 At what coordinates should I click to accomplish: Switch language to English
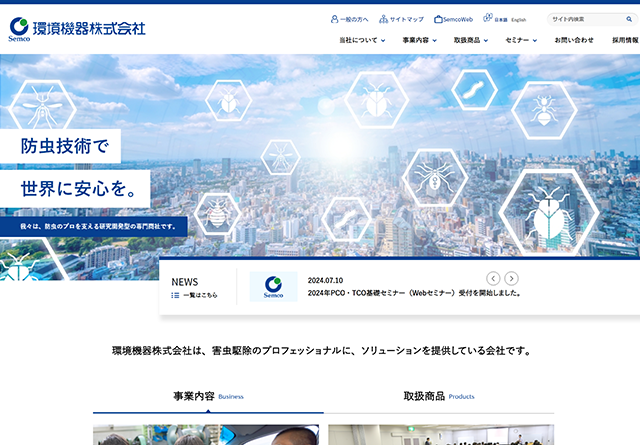point(519,20)
